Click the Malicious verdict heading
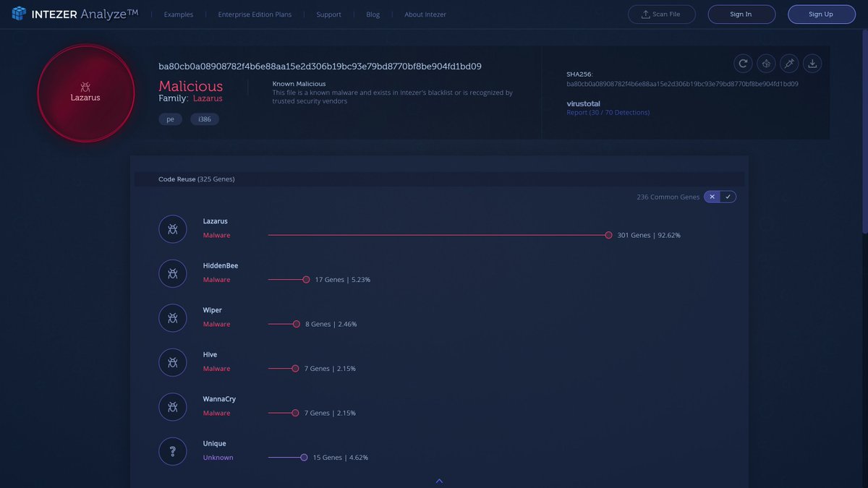This screenshot has width=868, height=488. tap(191, 85)
